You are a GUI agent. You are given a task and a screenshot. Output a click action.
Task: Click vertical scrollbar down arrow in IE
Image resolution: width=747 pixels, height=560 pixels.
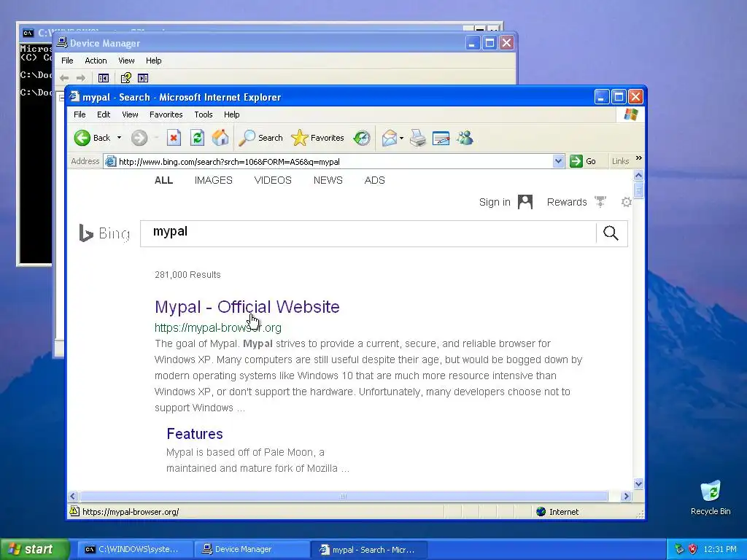638,484
